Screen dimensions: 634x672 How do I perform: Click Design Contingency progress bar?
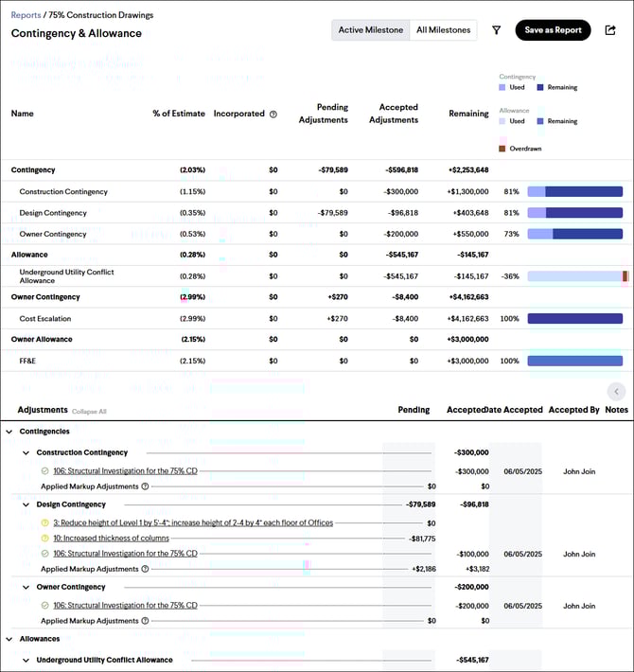(575, 213)
